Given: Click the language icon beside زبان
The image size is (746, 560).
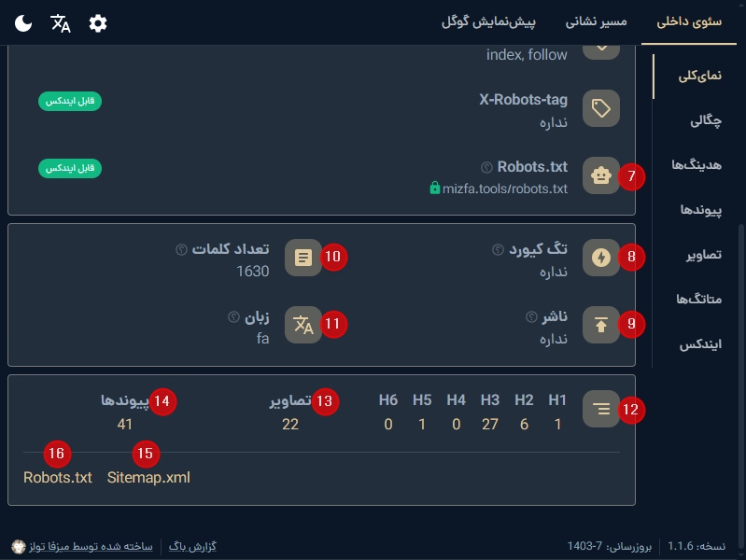Looking at the screenshot, I should coord(303,325).
